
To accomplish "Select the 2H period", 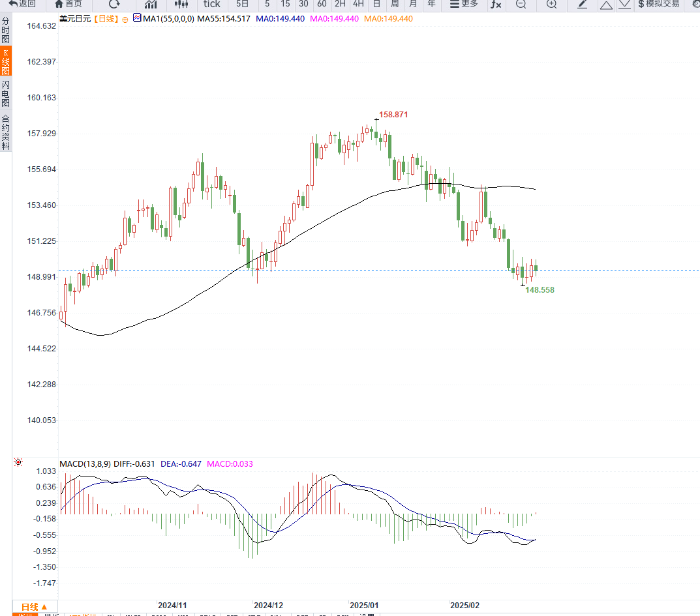I will (340, 4).
